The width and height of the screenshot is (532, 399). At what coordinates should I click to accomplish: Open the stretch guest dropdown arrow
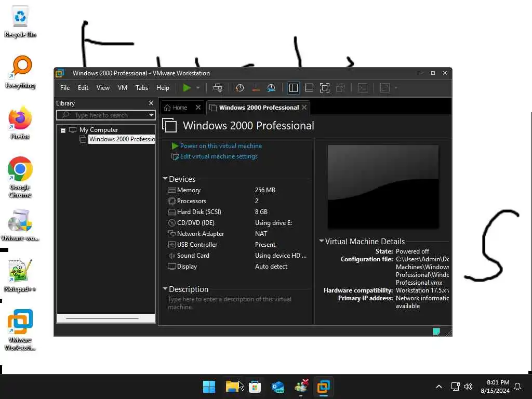click(395, 88)
